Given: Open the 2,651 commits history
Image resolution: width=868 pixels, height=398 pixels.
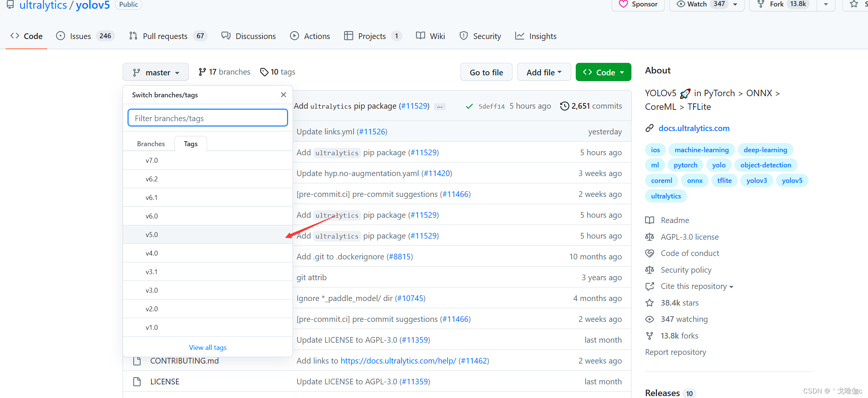Looking at the screenshot, I should point(591,106).
